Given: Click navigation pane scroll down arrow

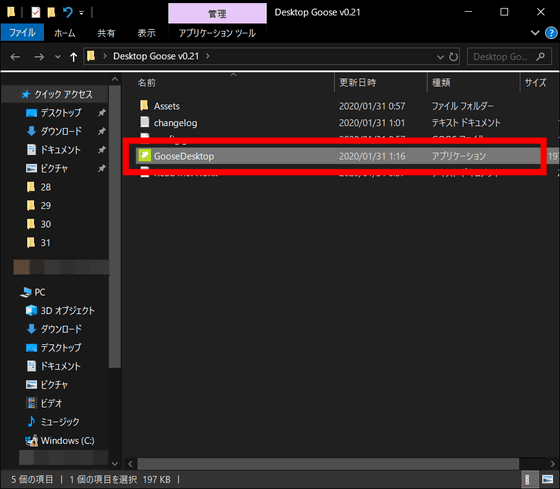Looking at the screenshot, I should point(115,464).
